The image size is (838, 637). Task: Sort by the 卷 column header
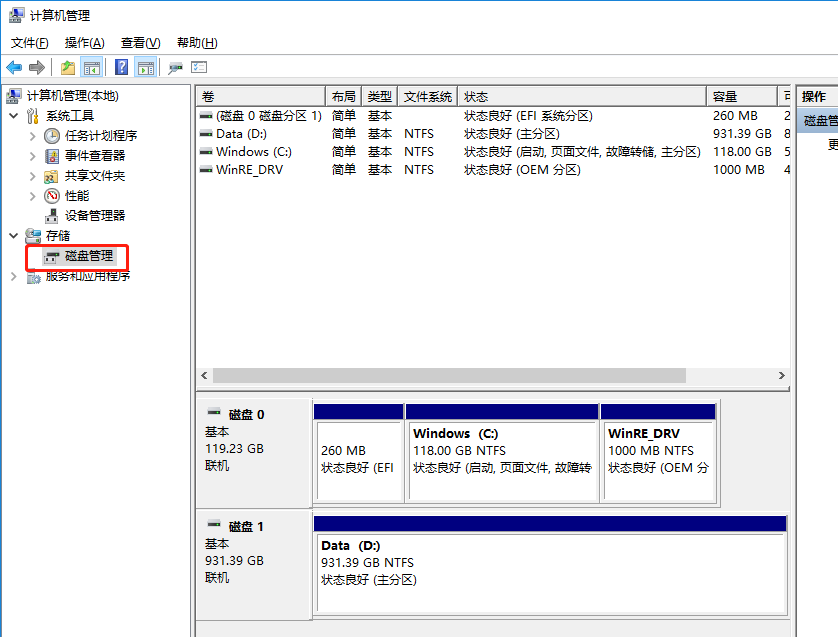pos(261,97)
